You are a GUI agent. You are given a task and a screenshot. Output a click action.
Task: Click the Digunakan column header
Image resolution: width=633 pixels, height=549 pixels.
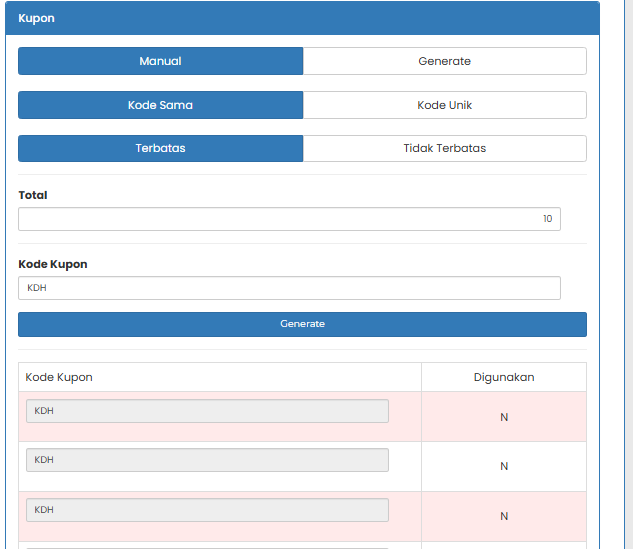[x=504, y=377]
